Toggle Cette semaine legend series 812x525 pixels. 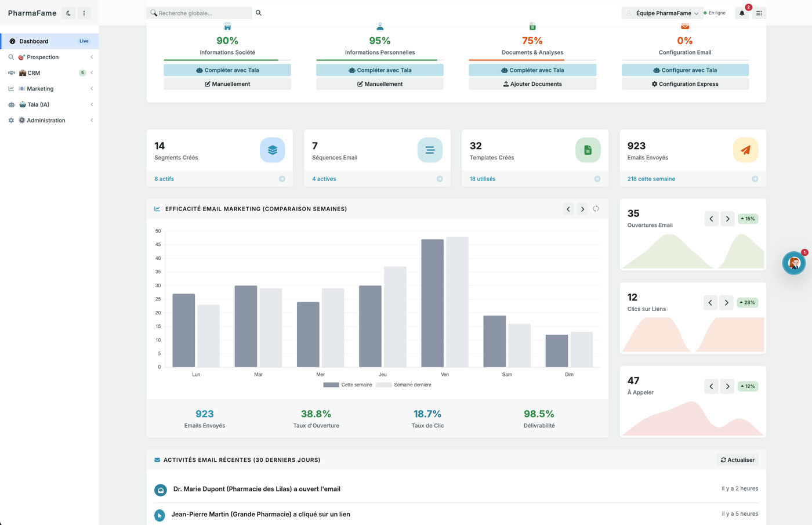348,385
